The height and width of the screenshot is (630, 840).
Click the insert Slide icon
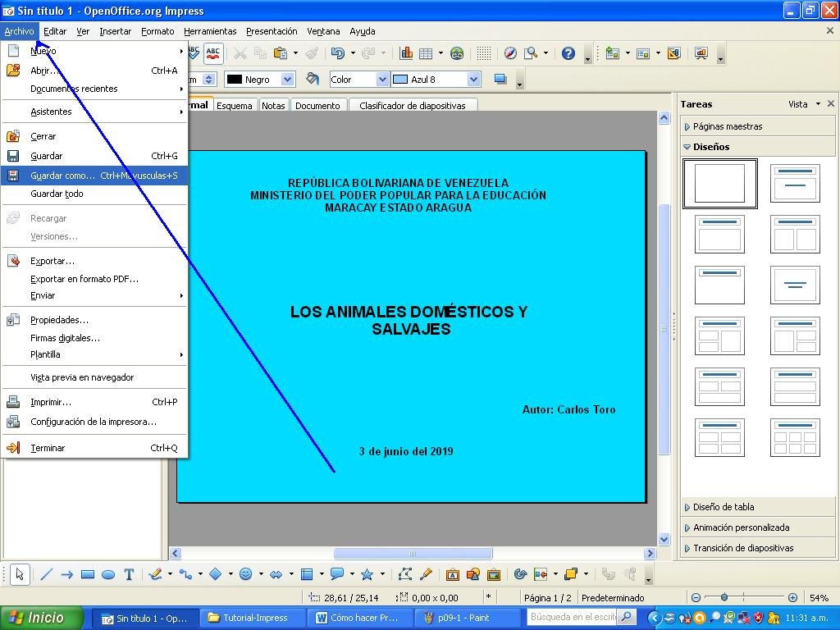pyautogui.click(x=612, y=53)
